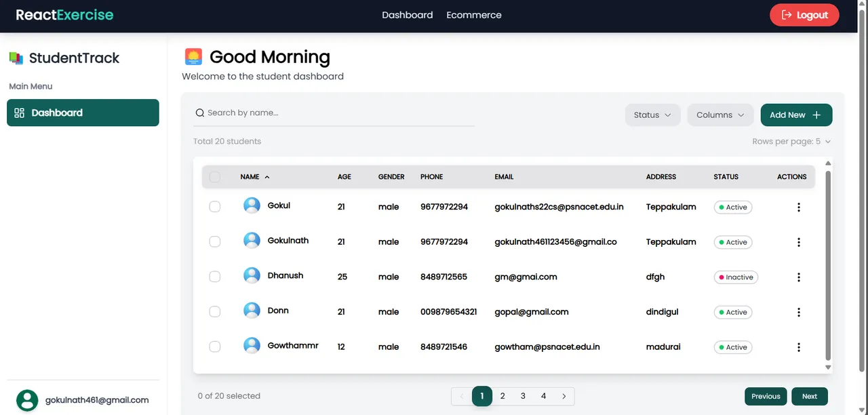Open the Status filter dropdown

coord(652,115)
